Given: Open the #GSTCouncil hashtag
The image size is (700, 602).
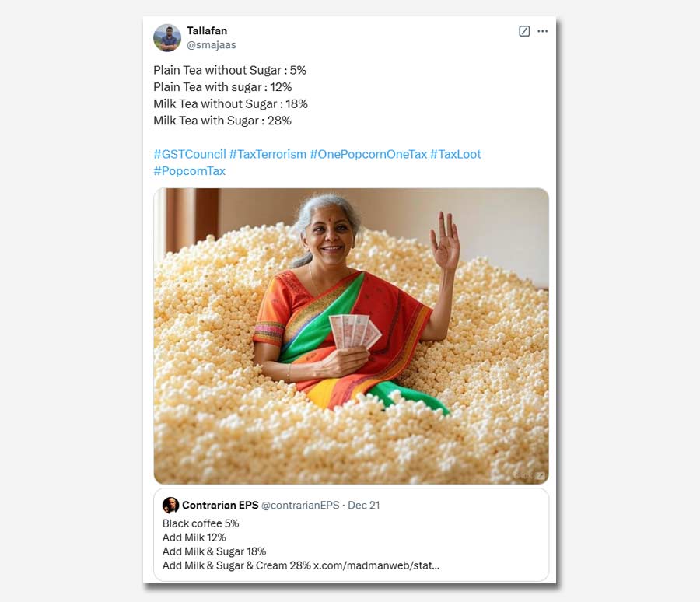Looking at the screenshot, I should [190, 154].
